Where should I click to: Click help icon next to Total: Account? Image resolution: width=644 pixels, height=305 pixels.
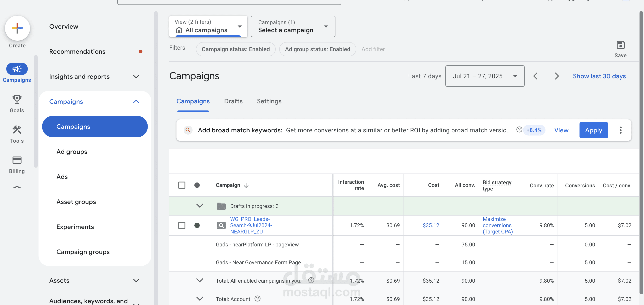[x=258, y=299]
